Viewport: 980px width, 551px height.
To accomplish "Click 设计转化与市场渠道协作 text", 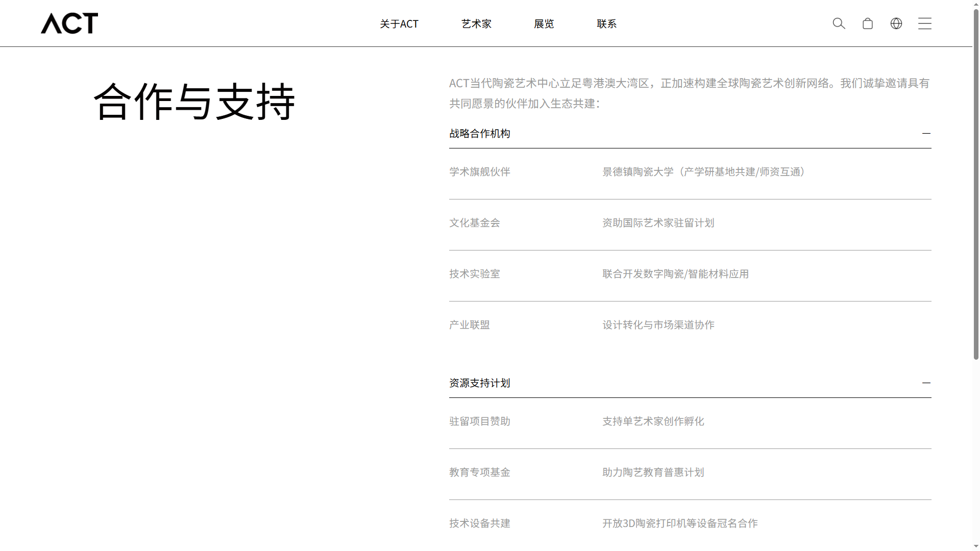I will pyautogui.click(x=658, y=325).
